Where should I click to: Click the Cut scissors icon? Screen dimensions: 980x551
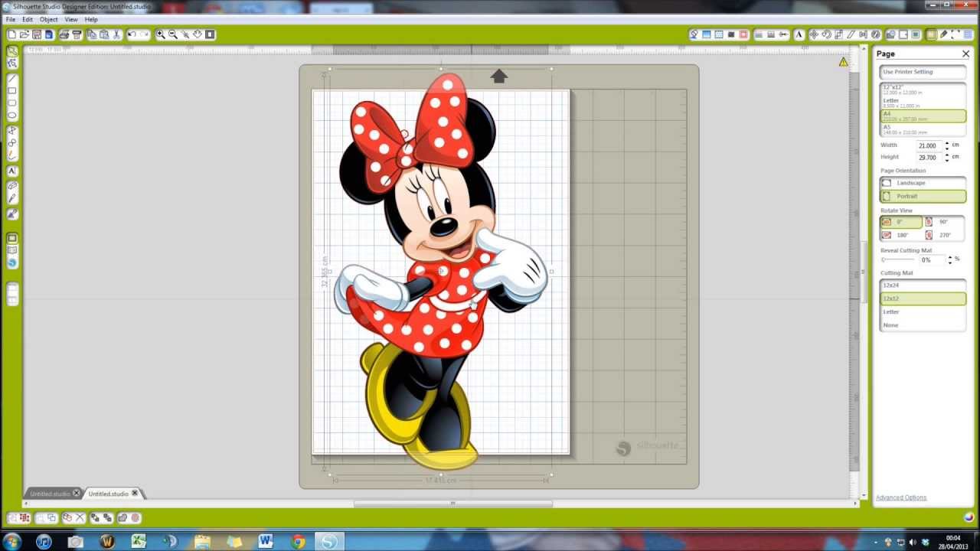pos(117,34)
